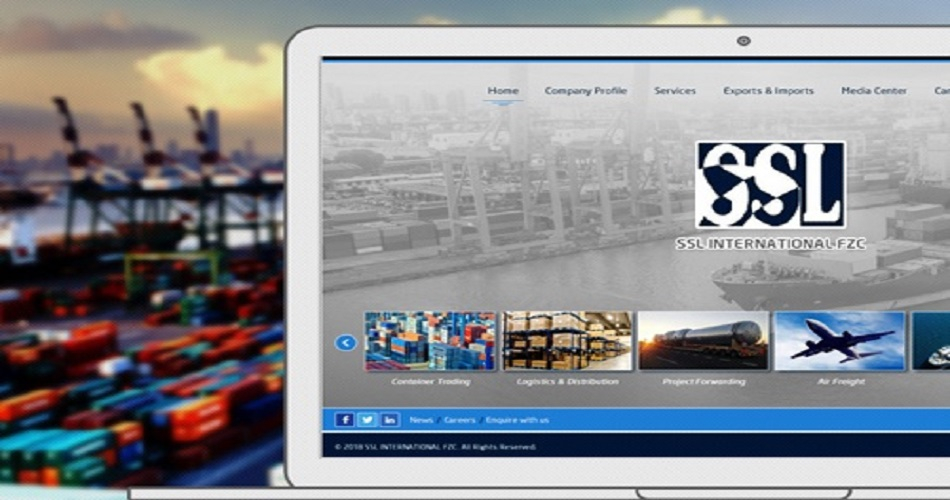The width and height of the screenshot is (950, 500).
Task: Open the Media Center menu
Action: point(874,91)
